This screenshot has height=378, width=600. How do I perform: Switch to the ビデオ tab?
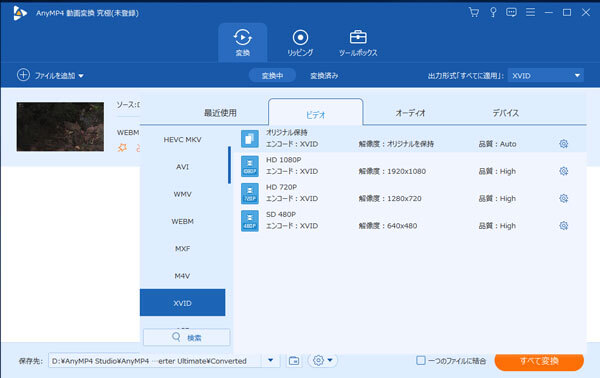[316, 112]
